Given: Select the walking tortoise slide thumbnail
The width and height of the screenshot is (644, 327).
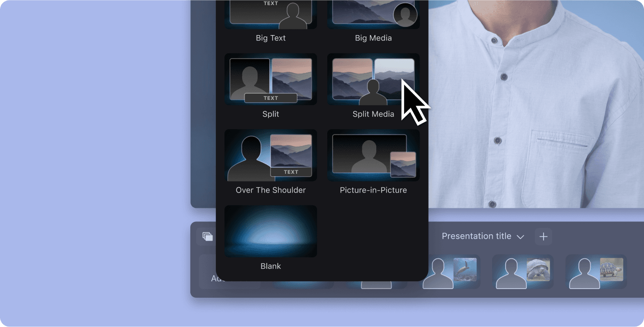Looking at the screenshot, I should coord(596,272).
